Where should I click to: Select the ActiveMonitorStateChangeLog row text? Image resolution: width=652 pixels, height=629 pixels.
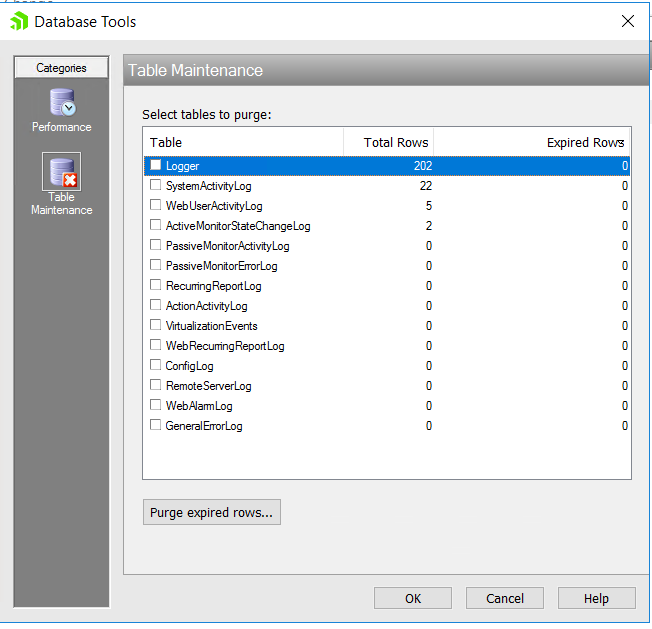(x=238, y=226)
